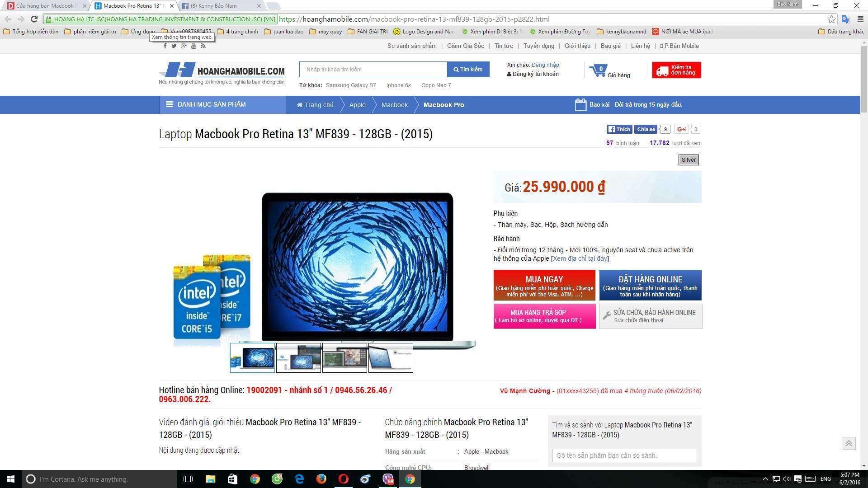Open Giảm Giá Sốc link
The height and width of the screenshot is (488, 868).
[x=465, y=46]
